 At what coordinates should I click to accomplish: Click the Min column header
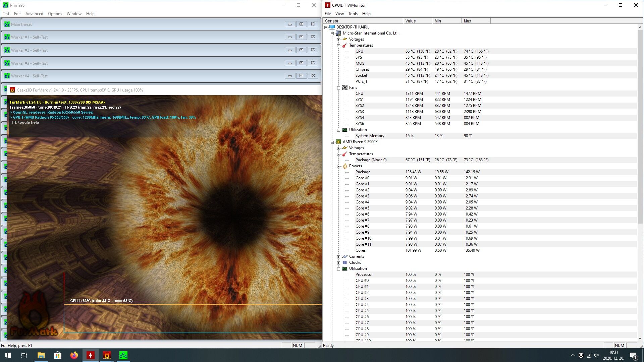pos(446,21)
